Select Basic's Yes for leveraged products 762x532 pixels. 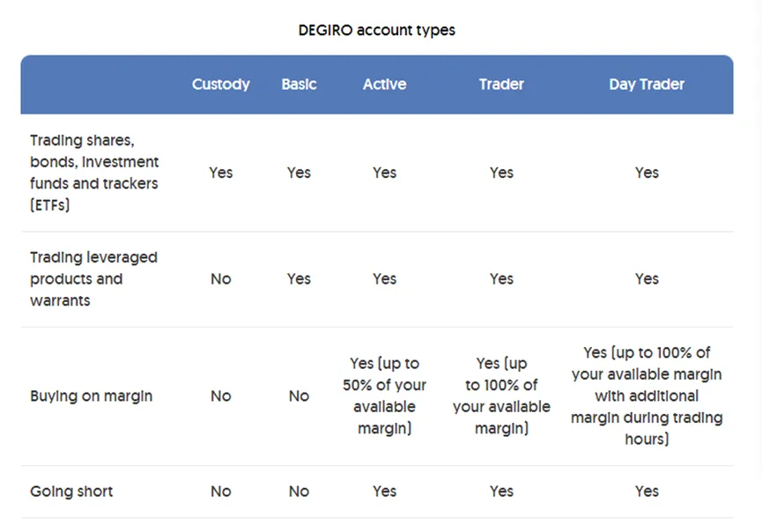click(x=299, y=279)
